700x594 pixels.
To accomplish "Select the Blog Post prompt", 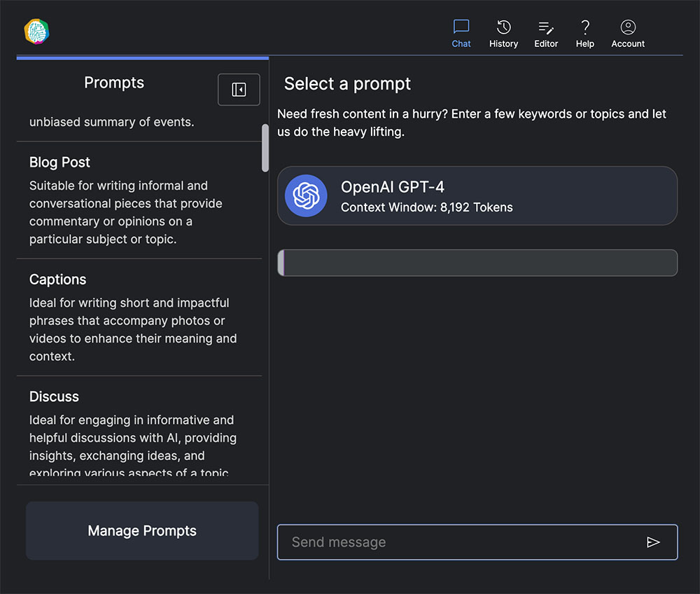I will [x=139, y=200].
